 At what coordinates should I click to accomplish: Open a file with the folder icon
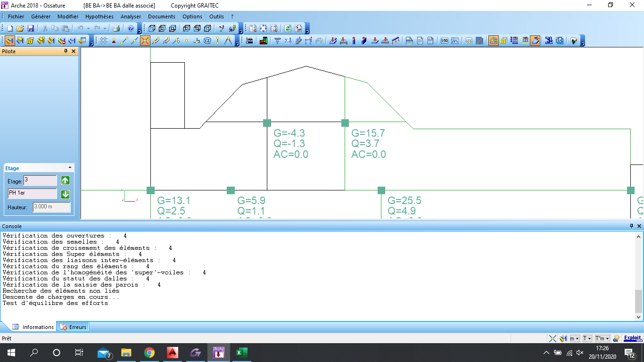pos(20,28)
